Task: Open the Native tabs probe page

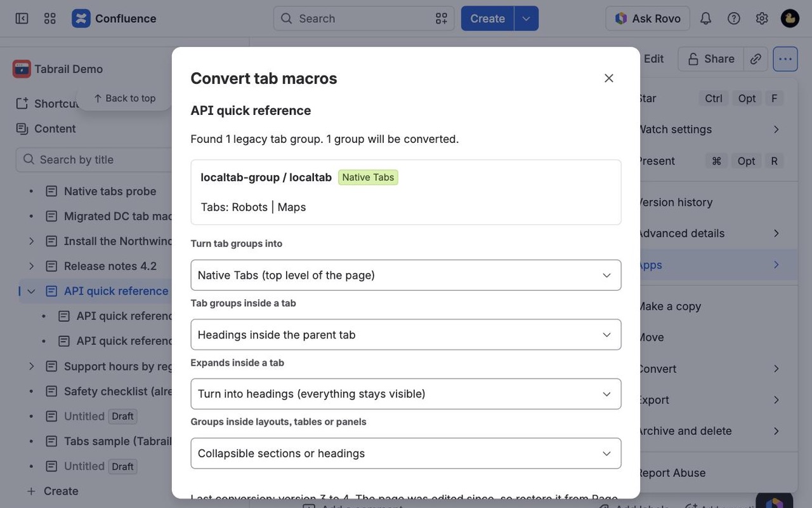Action: coord(110,191)
